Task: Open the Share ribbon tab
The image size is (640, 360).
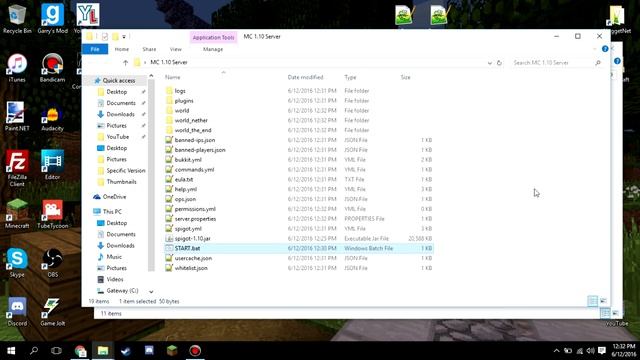Action: pyautogui.click(x=149, y=49)
